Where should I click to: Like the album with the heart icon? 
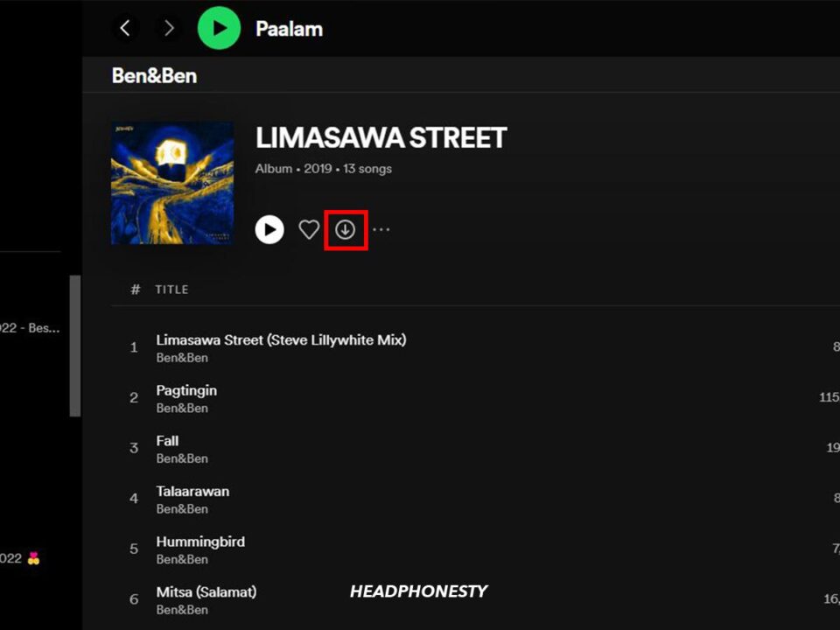(309, 230)
